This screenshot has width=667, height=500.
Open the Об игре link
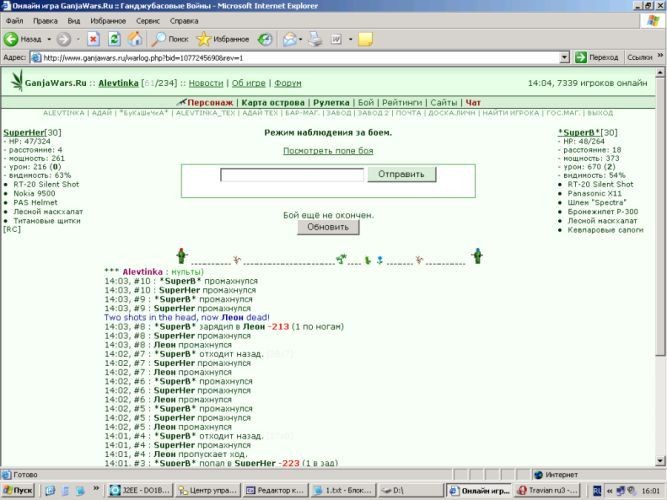click(248, 83)
